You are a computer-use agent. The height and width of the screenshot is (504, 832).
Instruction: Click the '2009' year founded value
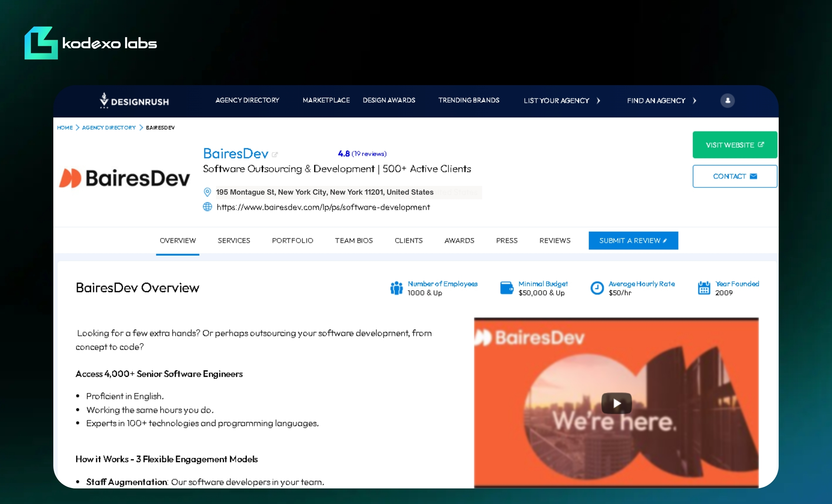(723, 293)
